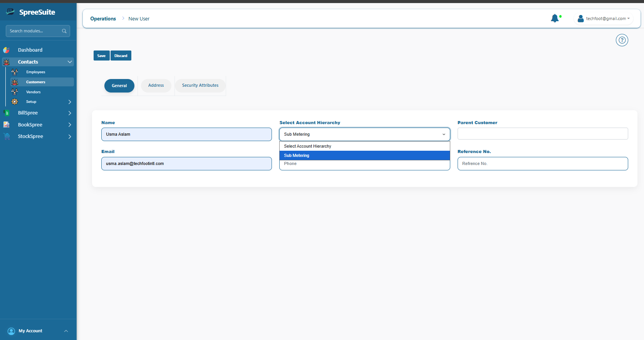Open the notifications bell
Image resolution: width=644 pixels, height=340 pixels.
555,18
